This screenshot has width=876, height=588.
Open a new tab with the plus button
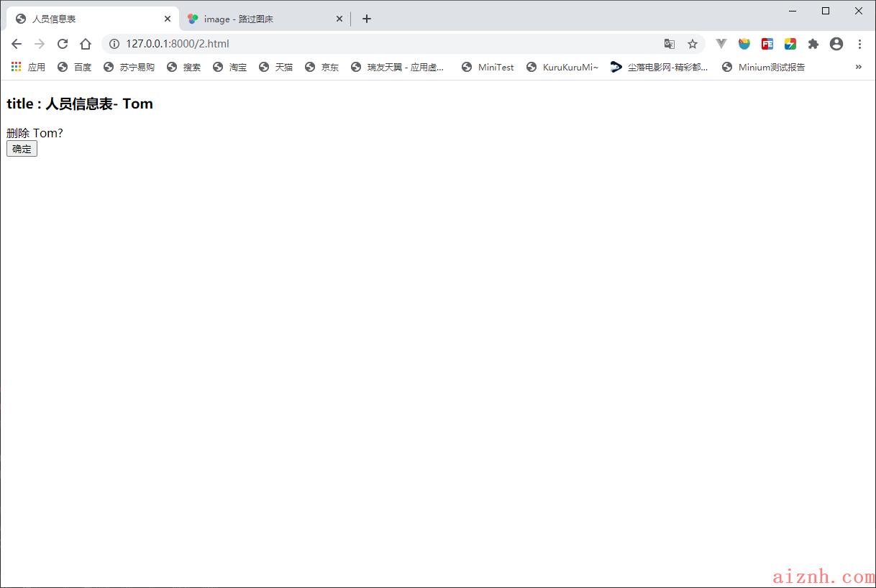click(x=367, y=19)
